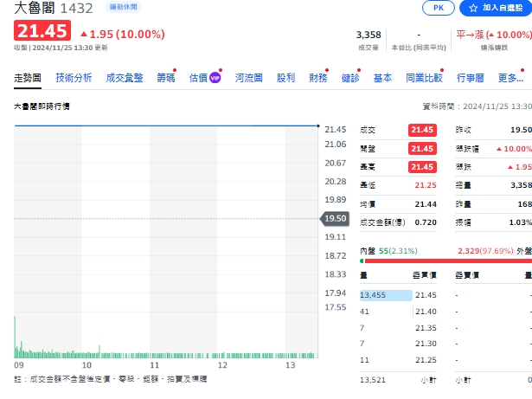Click the PK compare button
Screen dimensions: 532x399
coord(439,8)
